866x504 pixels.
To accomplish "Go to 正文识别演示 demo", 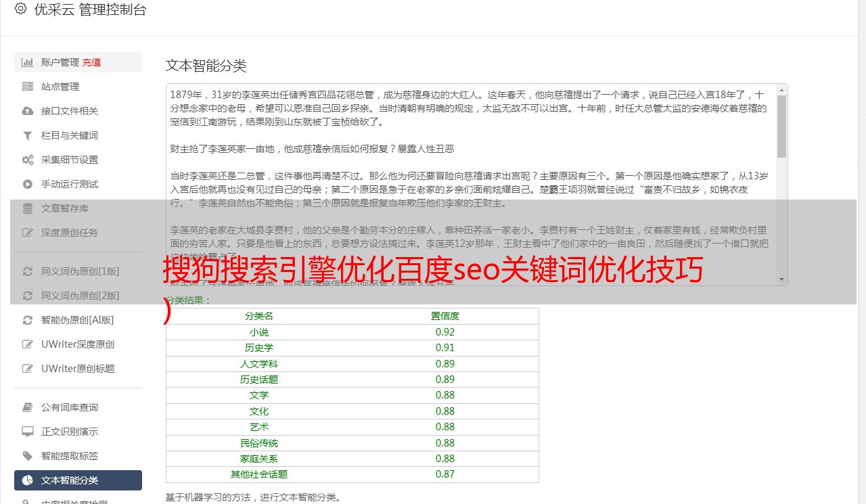I will 78,432.
